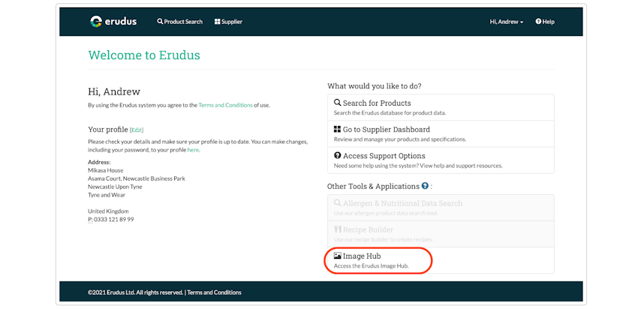Click 'Search the Erudus database for product data.' text
This screenshot has width=644, height=309.
coord(390,112)
